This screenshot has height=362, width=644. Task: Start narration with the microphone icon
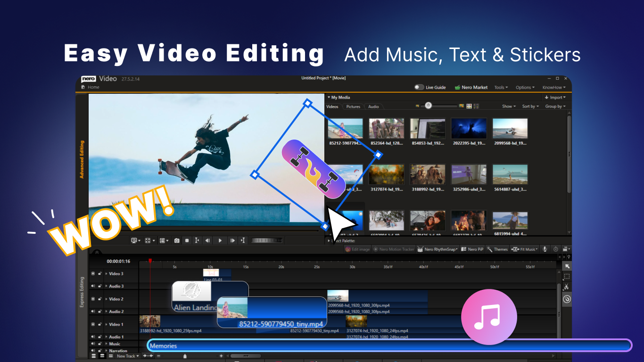click(x=544, y=249)
